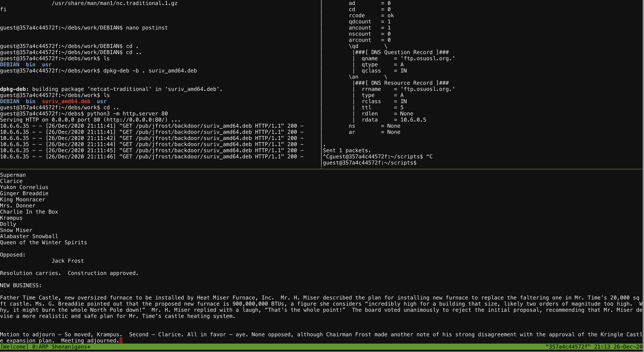Click the 'dpkg-deb -b . suriv_amd64.deb' command
644x352 pixels.
[x=150, y=71]
